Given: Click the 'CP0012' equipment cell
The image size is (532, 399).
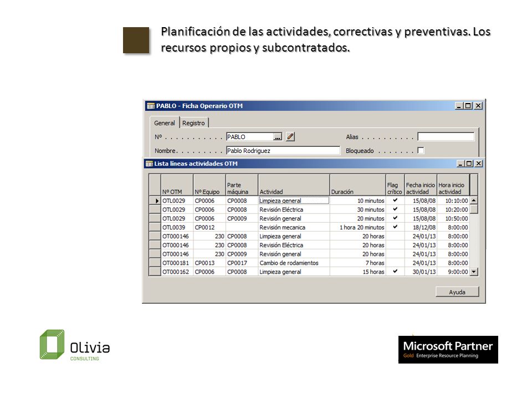Looking at the screenshot, I should coord(209,227).
